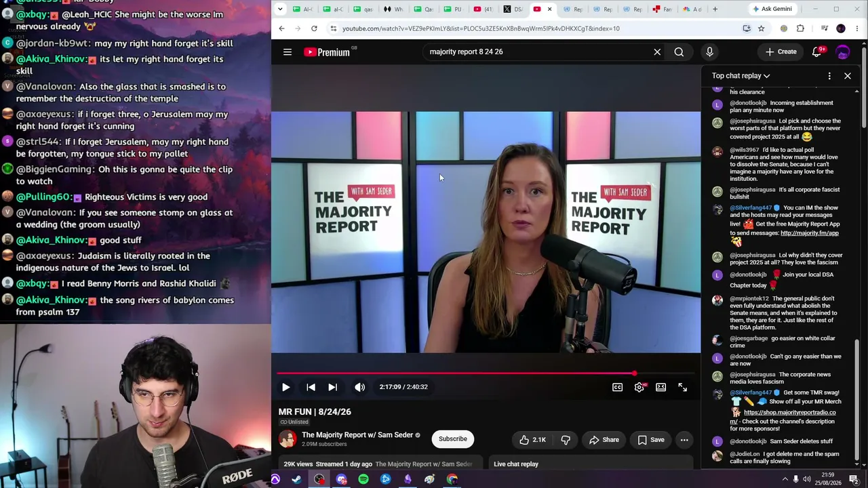Image resolution: width=868 pixels, height=488 pixels.
Task: Switch to the tab labeled Fan
Action: pyautogui.click(x=662, y=9)
